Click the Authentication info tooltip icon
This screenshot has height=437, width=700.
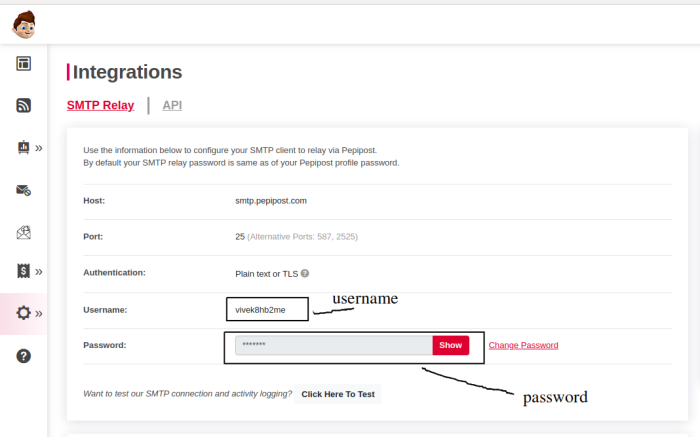click(x=304, y=273)
